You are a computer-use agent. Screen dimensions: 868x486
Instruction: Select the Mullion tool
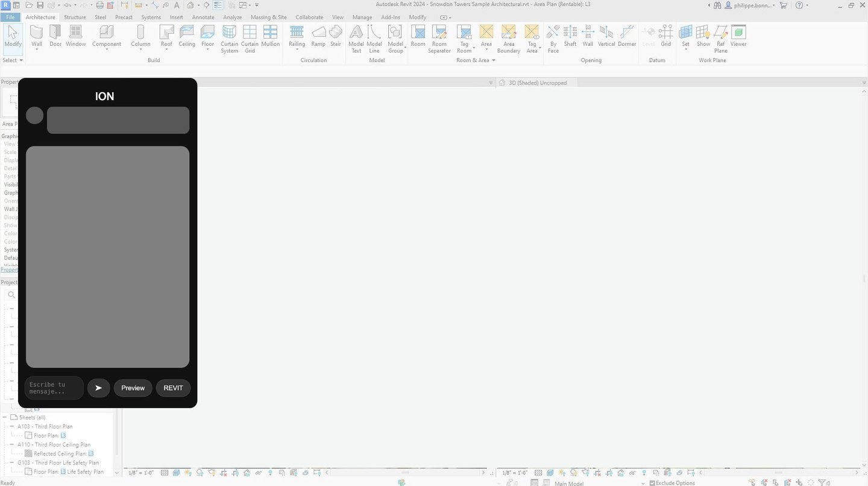pyautogui.click(x=271, y=36)
